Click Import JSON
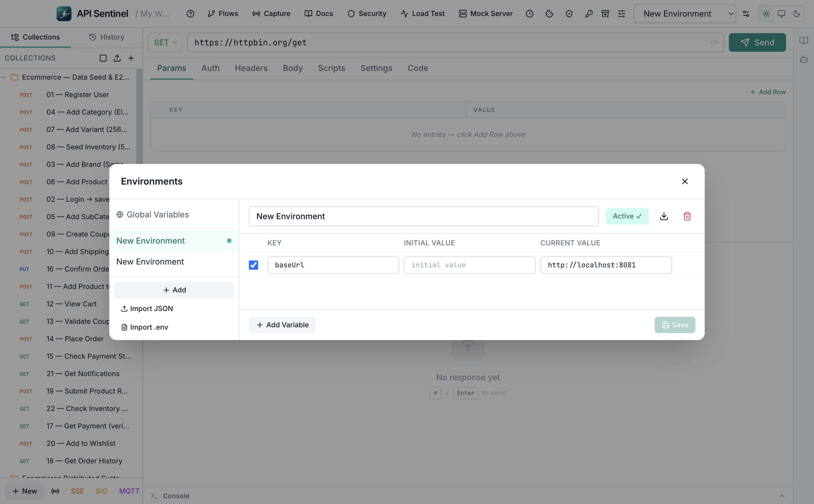814x504 pixels. (147, 309)
